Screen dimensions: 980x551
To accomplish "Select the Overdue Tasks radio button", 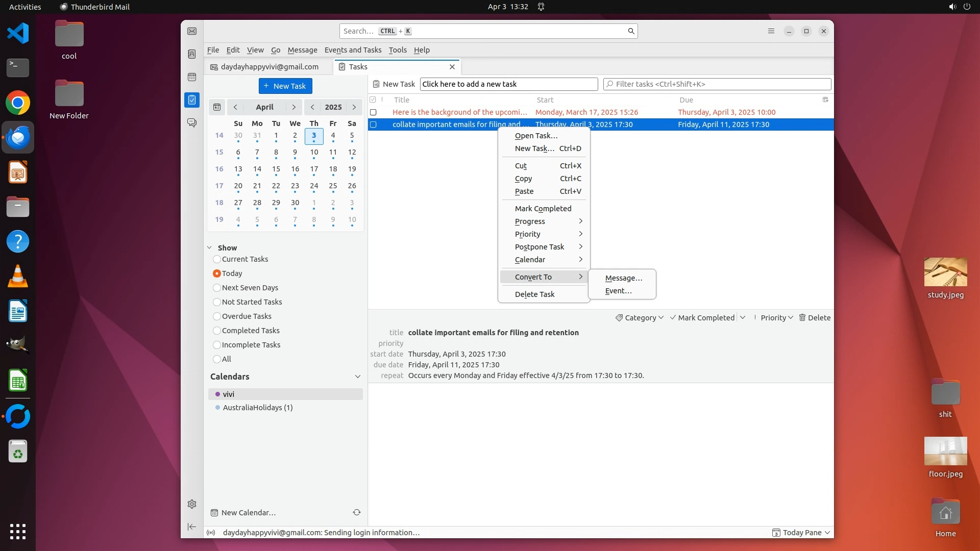I will (x=217, y=316).
